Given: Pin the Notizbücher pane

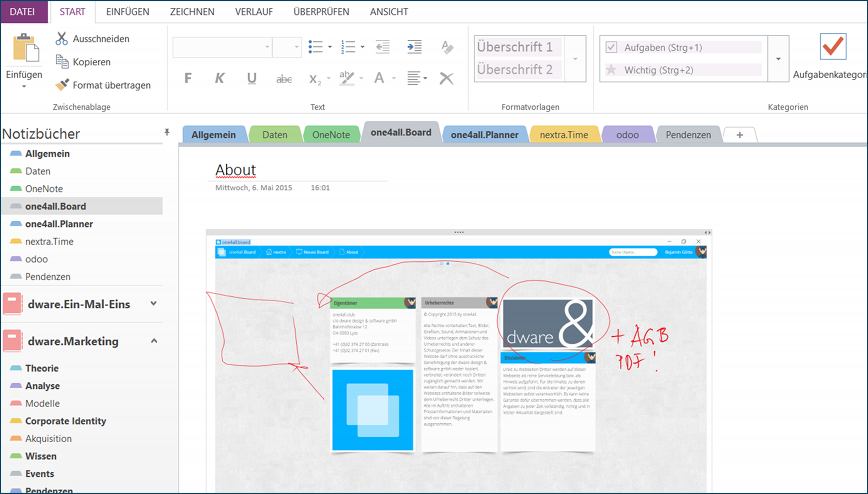Looking at the screenshot, I should coord(167,132).
